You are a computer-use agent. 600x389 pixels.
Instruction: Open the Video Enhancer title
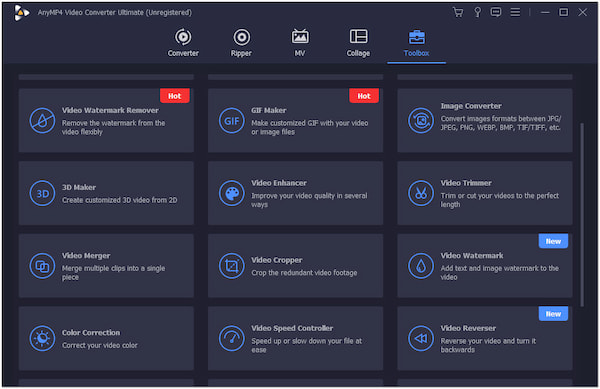279,183
